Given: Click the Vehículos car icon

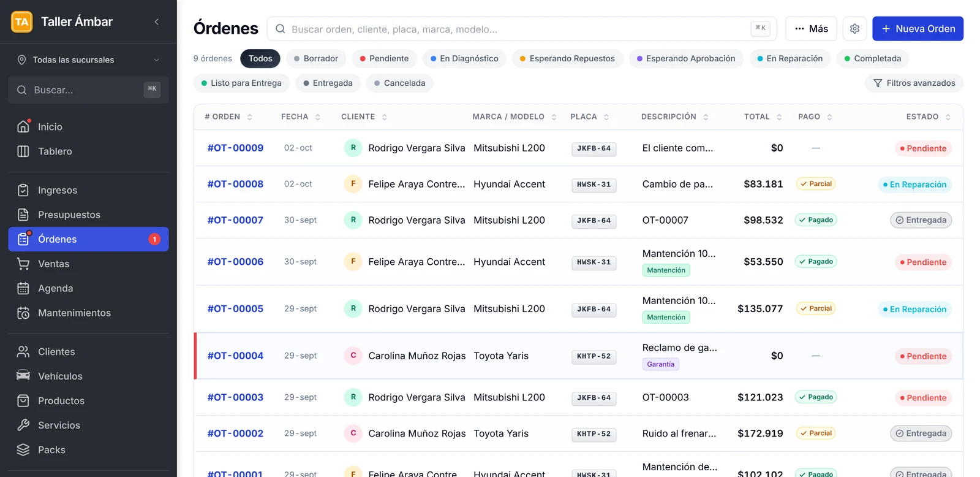Looking at the screenshot, I should point(23,376).
